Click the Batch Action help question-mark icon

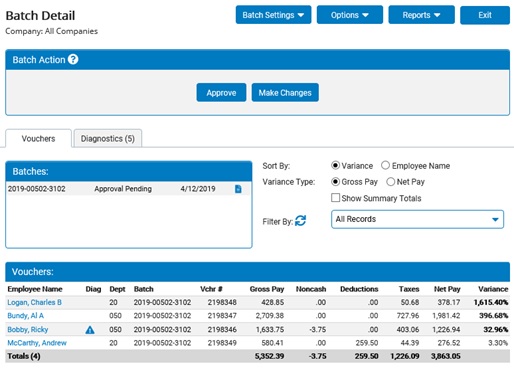coord(73,59)
